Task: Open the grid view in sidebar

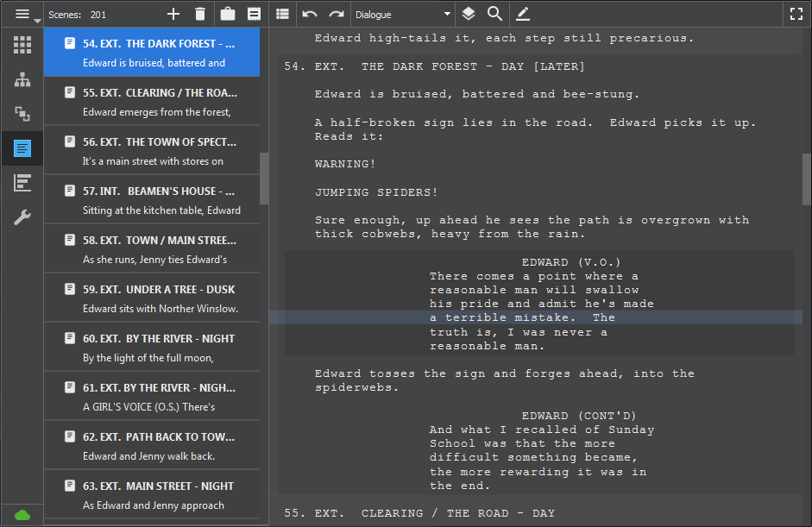Action: click(22, 45)
